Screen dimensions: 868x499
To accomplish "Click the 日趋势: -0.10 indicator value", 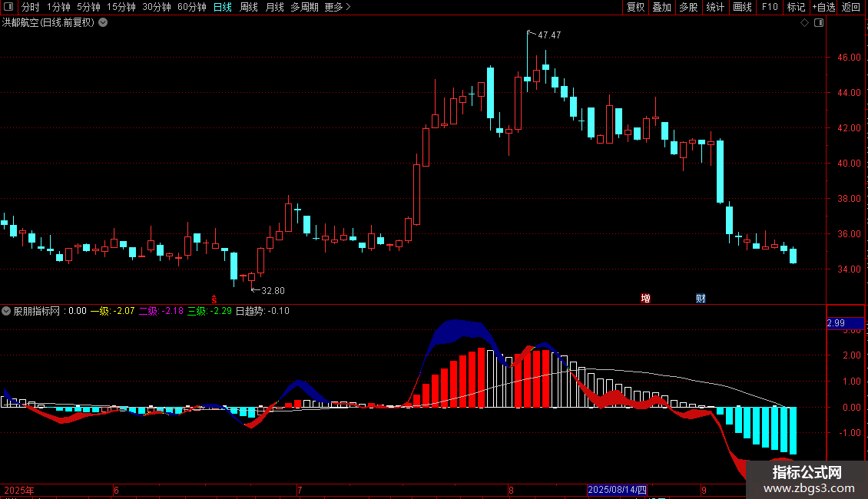I will [x=263, y=311].
